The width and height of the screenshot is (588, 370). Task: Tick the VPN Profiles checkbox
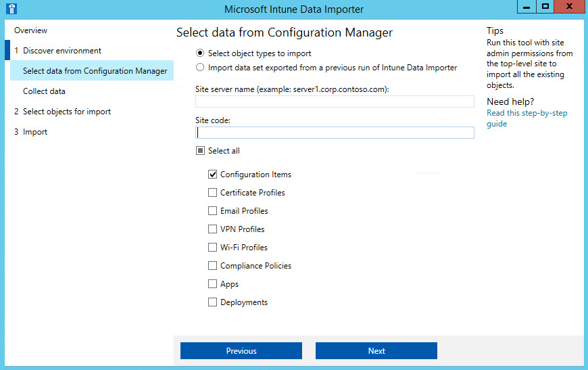[213, 229]
